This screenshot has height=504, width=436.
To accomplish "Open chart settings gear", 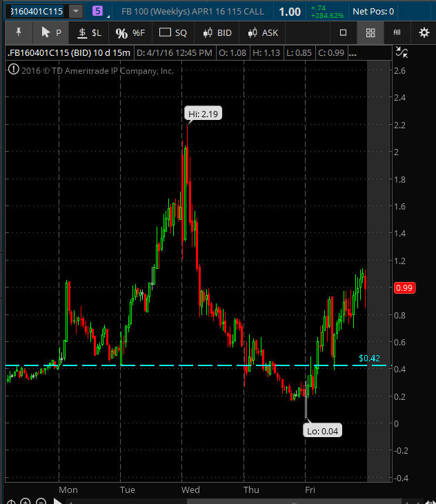I will pos(424,32).
